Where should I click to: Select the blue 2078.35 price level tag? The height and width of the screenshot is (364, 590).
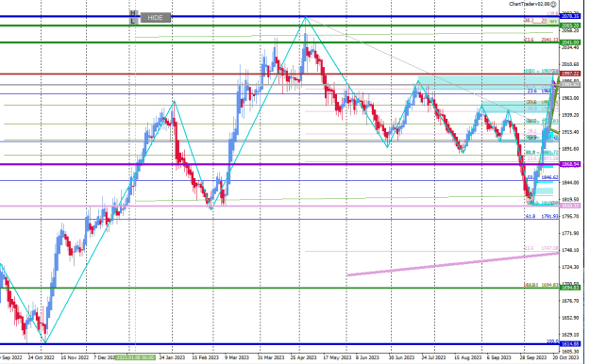570,16
